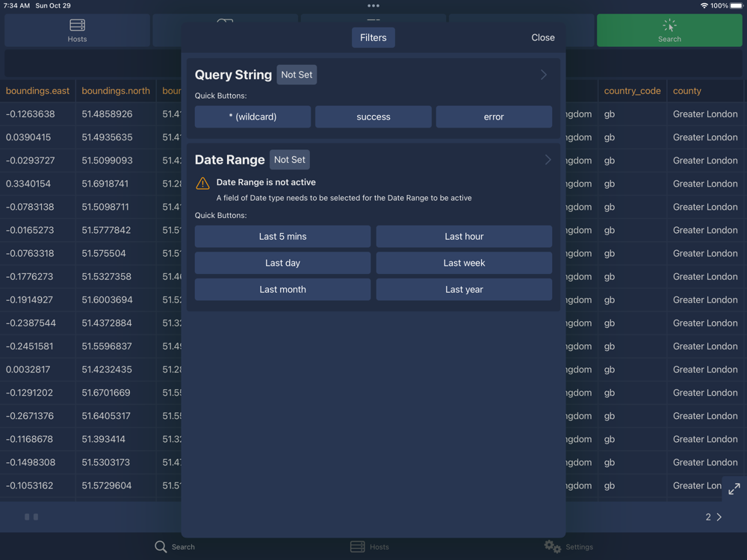Open Hosts server icon in bottom bar
The image size is (747, 560).
(x=357, y=547)
